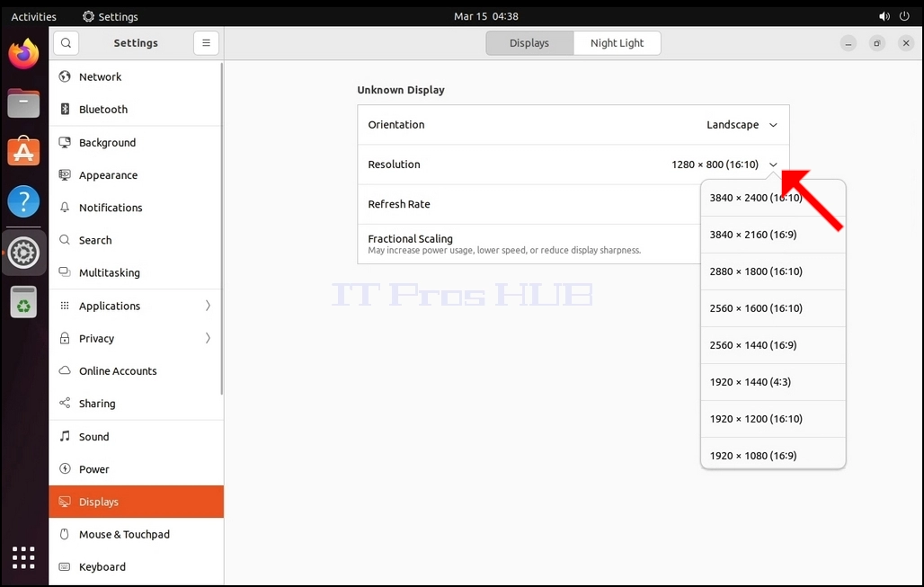The height and width of the screenshot is (587, 924).
Task: Click the Bluetooth icon in sidebar
Action: pyautogui.click(x=65, y=109)
